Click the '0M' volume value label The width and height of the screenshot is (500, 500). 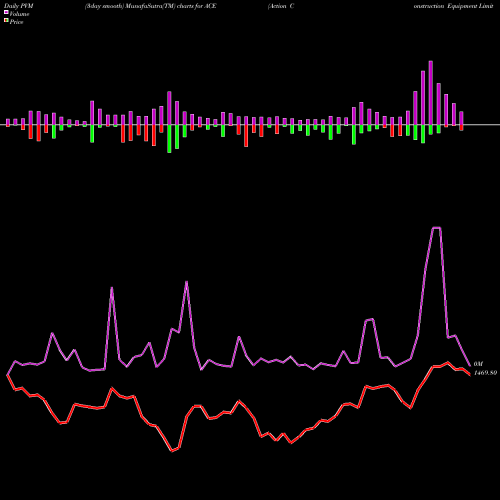(x=478, y=364)
